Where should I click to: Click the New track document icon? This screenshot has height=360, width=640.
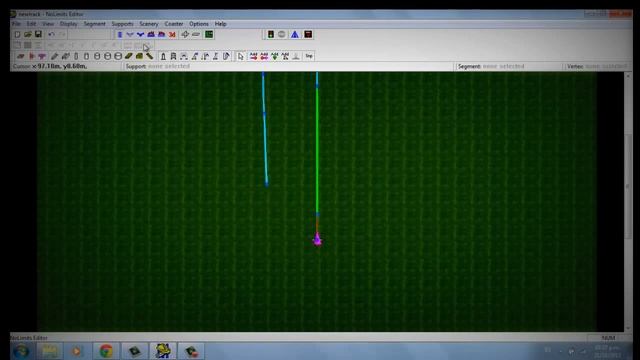17,35
